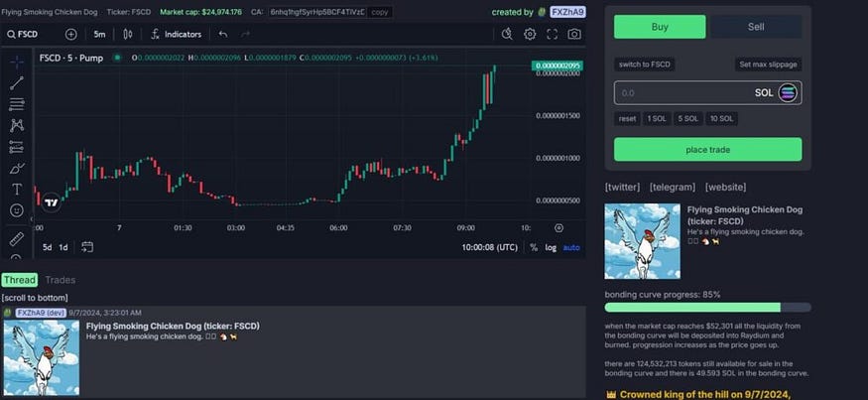
Task: Open the FSCD symbol search
Action: (23, 35)
